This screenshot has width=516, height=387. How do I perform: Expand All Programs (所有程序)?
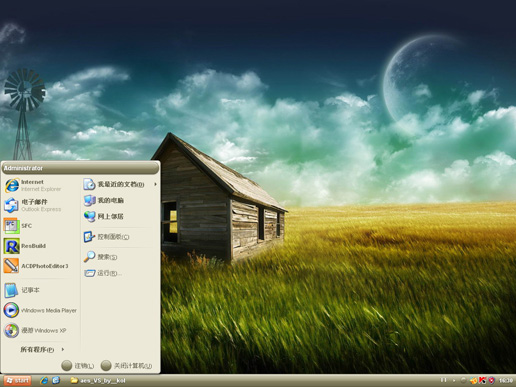[42, 349]
